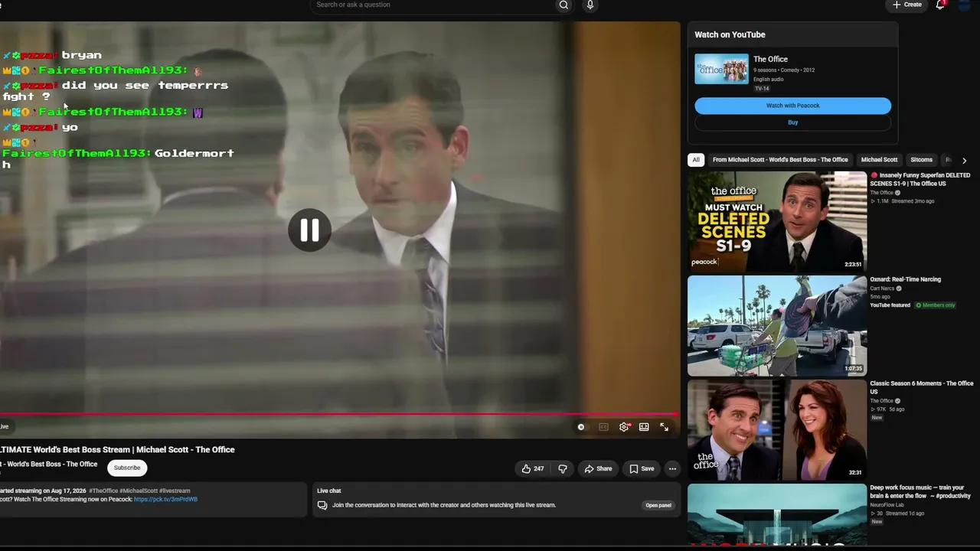
Task: Click the 'TV-14' rating badge
Action: 762,89
